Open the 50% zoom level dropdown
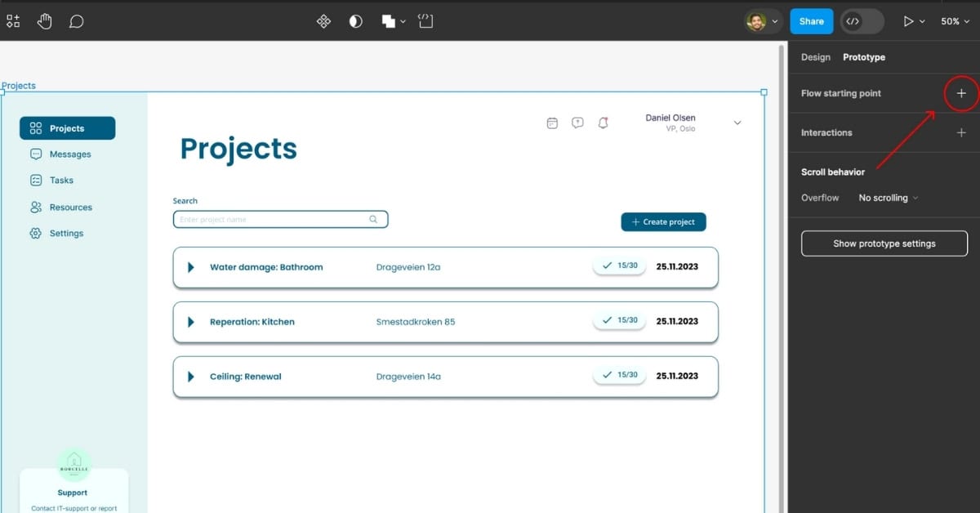The width and height of the screenshot is (980, 513). coord(955,20)
